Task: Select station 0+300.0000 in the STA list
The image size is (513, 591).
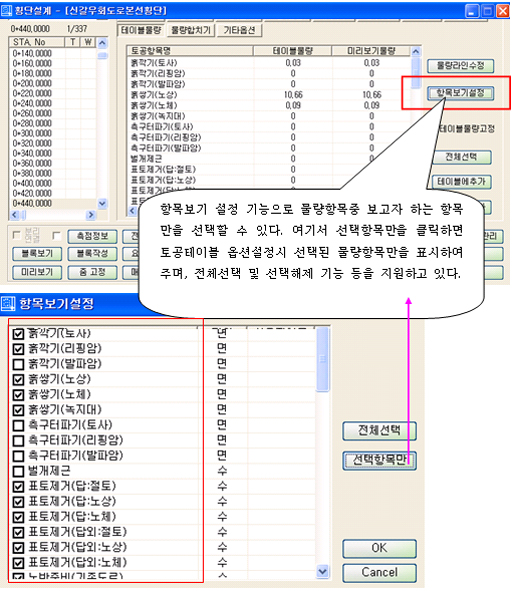Action: pyautogui.click(x=32, y=133)
